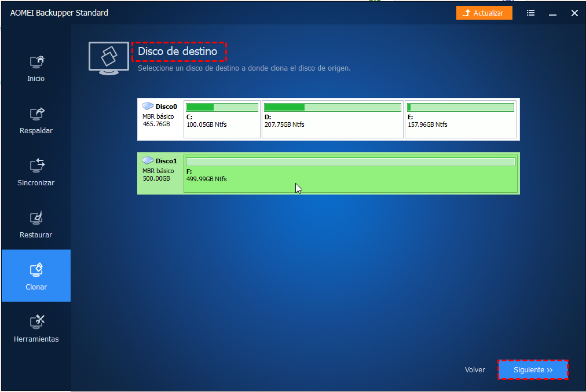This screenshot has width=586, height=392.
Task: Open the Inicio home section icon
Action: (x=36, y=62)
